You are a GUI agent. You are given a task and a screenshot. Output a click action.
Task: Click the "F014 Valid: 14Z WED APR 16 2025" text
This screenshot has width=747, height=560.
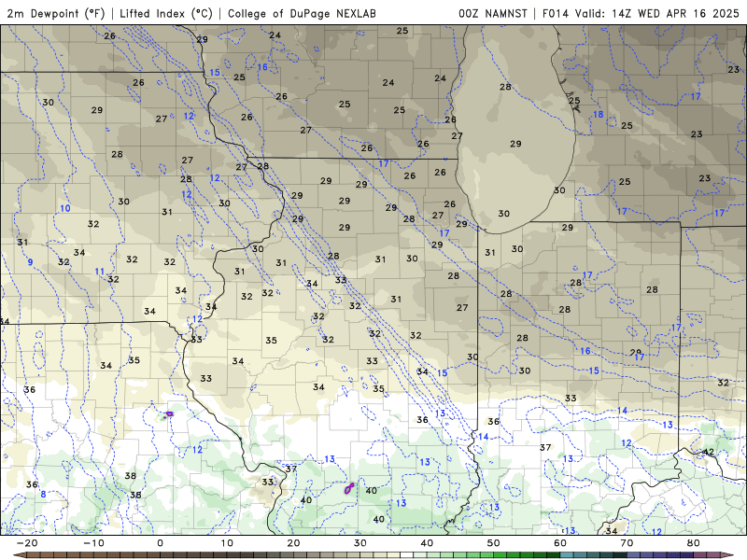point(641,13)
